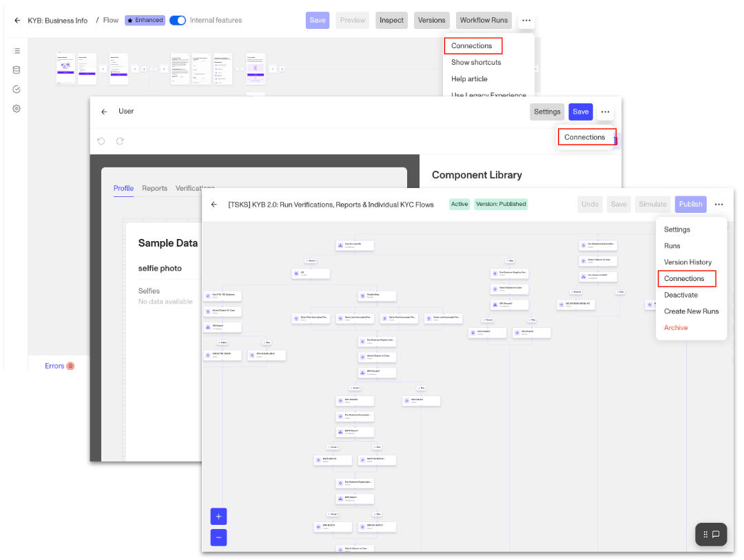Select Archive in the workflow menu
The height and width of the screenshot is (560, 744).
tap(676, 327)
